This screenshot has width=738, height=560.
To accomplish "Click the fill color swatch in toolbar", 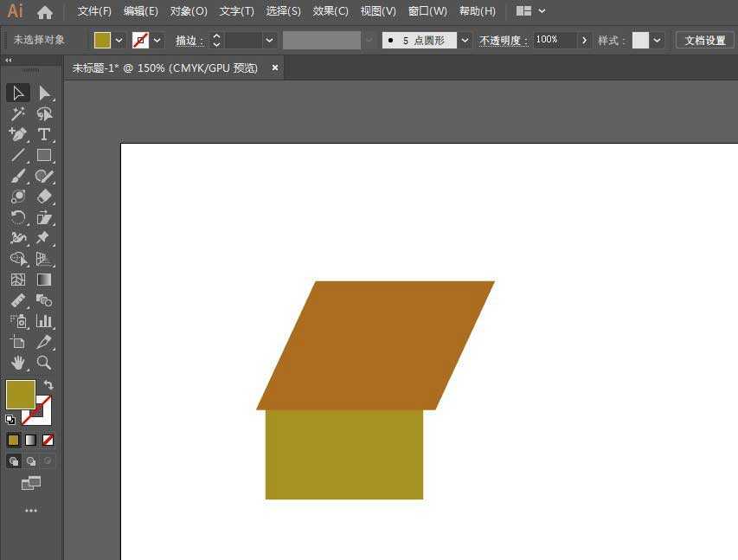I will pos(21,396).
